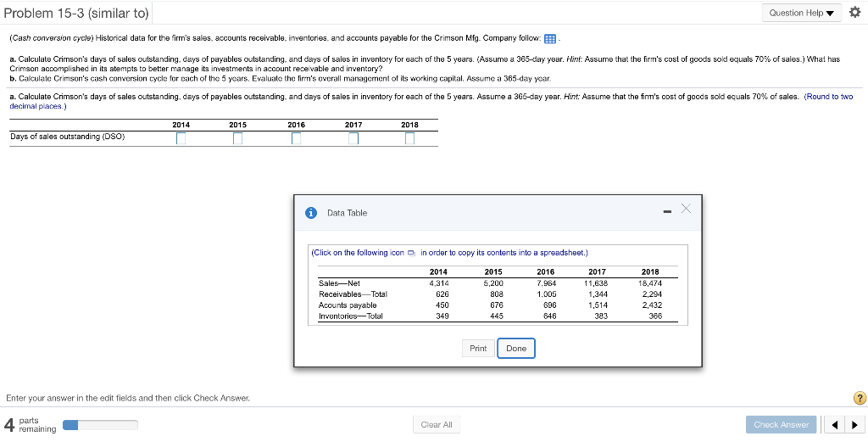Click the 2014 DSO input field
868x442 pixels.
coord(181,138)
